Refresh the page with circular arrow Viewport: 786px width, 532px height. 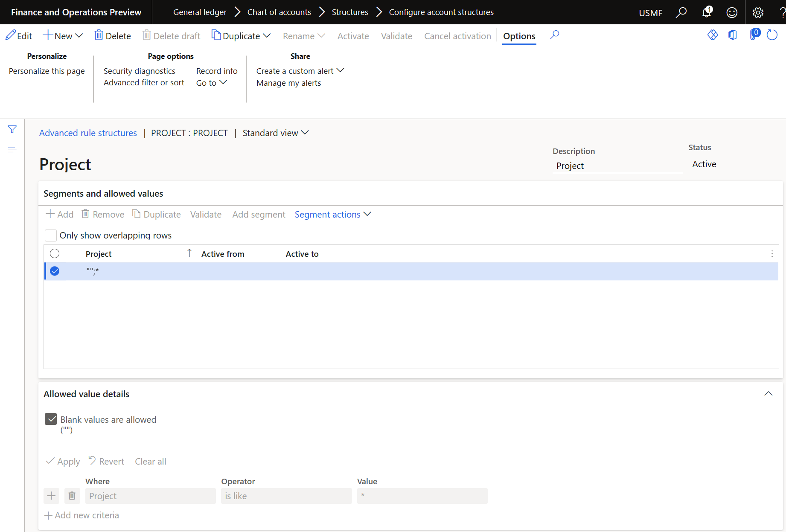772,35
